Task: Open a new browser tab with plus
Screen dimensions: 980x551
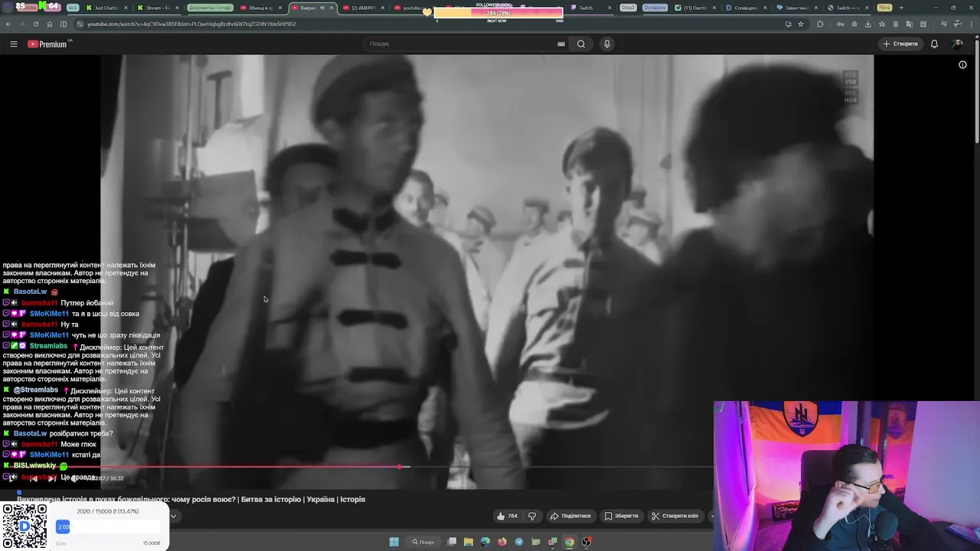Action: point(901,8)
